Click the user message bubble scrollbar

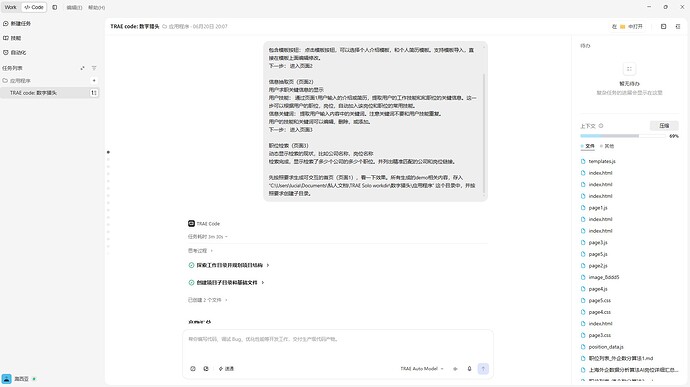484,133
